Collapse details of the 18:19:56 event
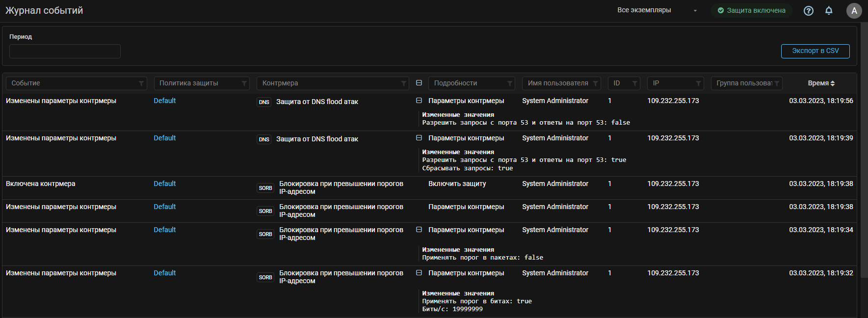This screenshot has height=318, width=868. click(419, 101)
